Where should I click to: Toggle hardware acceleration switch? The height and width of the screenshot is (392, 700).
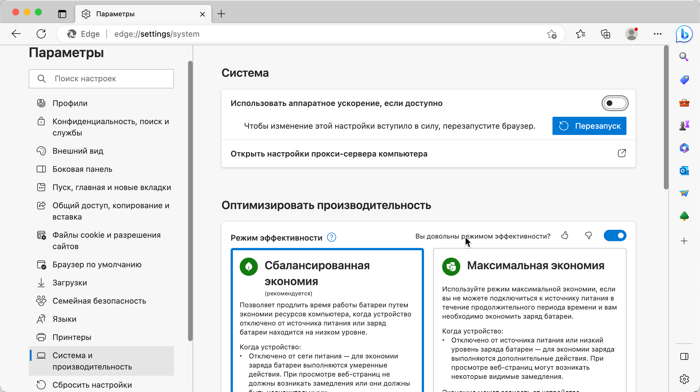[615, 103]
